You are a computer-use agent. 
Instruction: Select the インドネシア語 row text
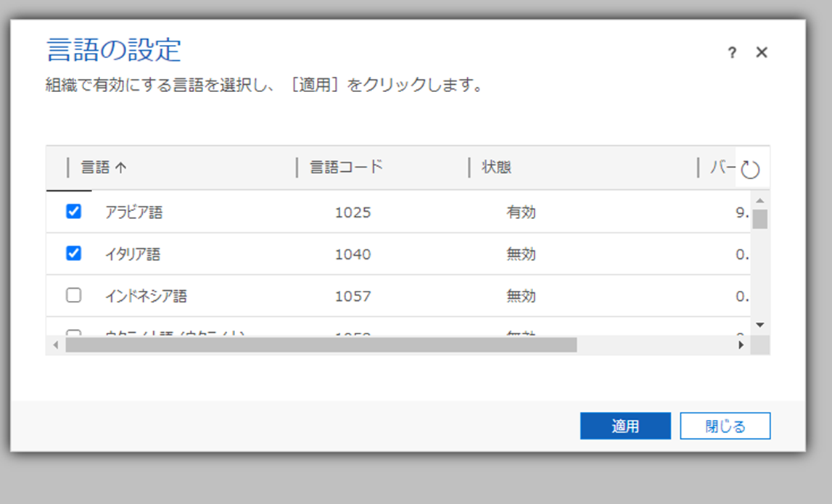point(146,296)
